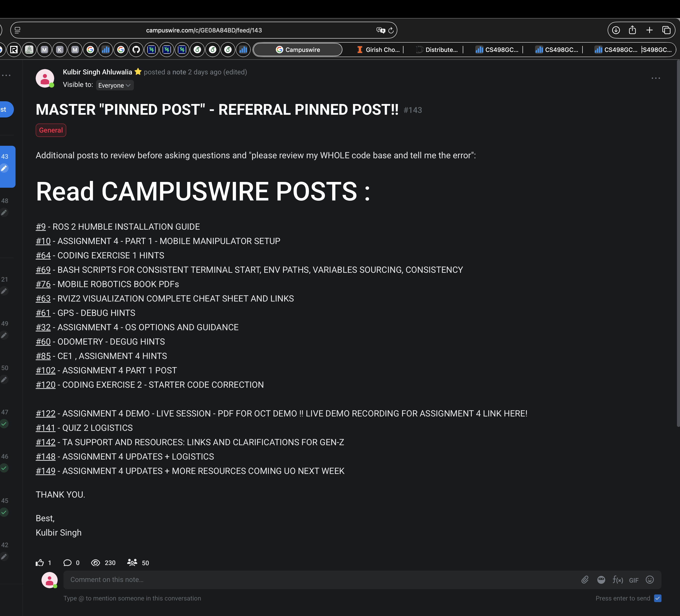The image size is (680, 616).
Task: Open link #60 Odometry Debug Hints
Action: pyautogui.click(x=43, y=342)
